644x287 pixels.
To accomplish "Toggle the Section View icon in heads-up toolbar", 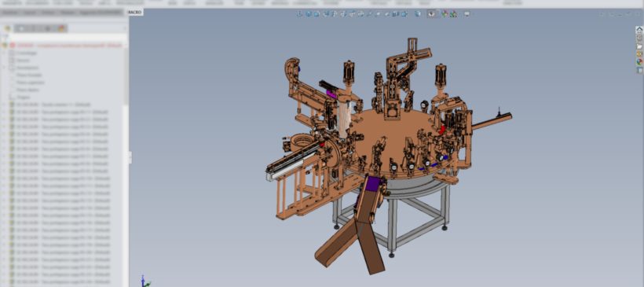I will [317, 14].
